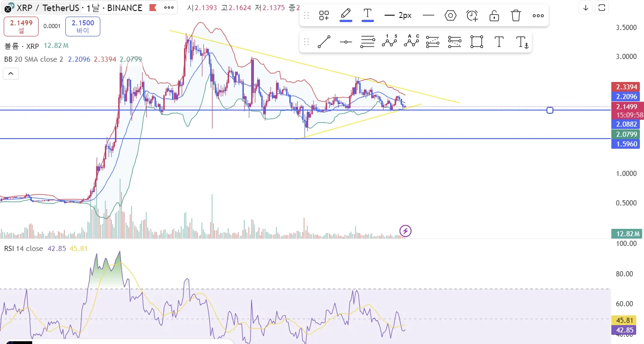Select the trend-based Fib Extension tool

point(454,42)
